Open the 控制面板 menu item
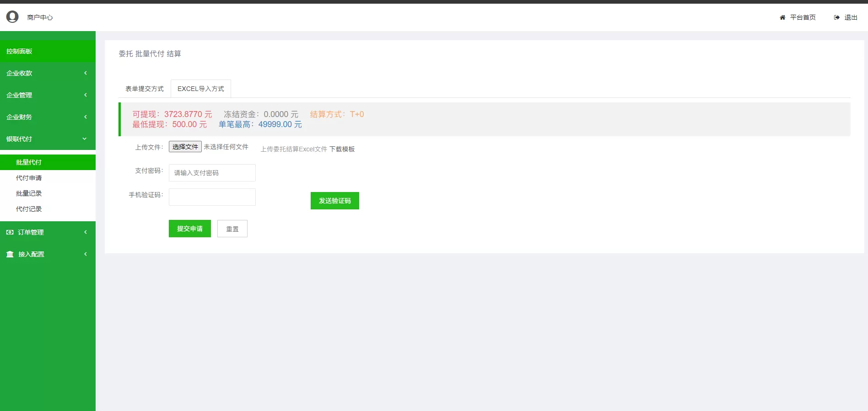The height and width of the screenshot is (411, 868). pyautogui.click(x=48, y=51)
